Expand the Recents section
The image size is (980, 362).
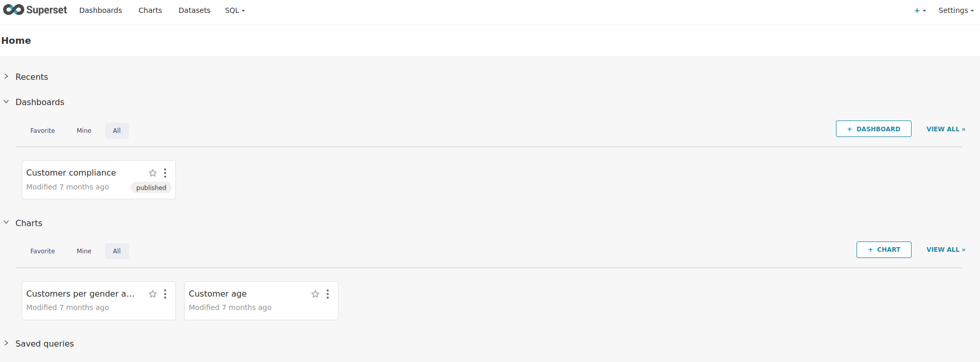click(6, 77)
